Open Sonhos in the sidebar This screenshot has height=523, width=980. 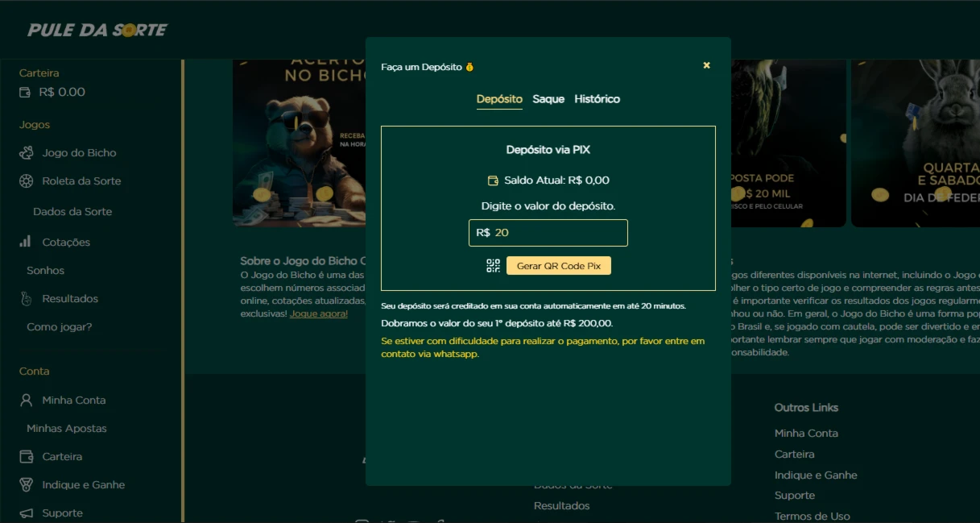(45, 270)
